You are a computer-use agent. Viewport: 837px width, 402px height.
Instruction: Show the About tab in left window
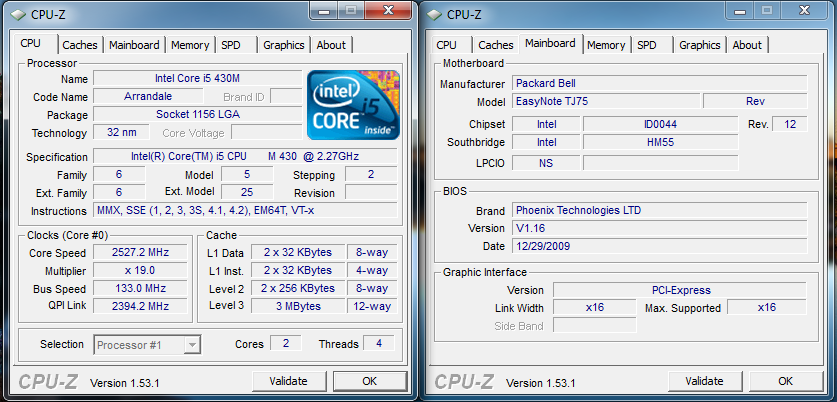click(x=331, y=45)
